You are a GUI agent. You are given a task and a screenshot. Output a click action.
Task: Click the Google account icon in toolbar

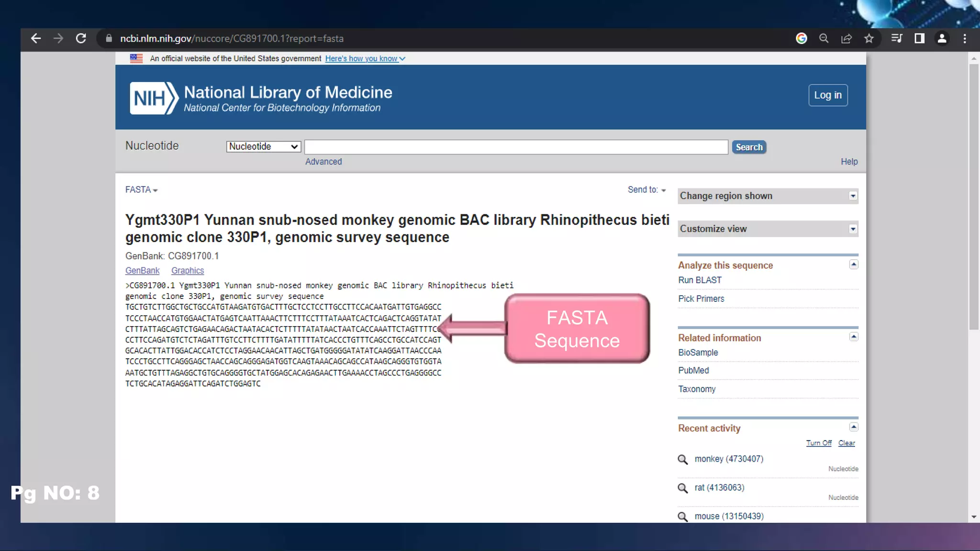tap(802, 39)
